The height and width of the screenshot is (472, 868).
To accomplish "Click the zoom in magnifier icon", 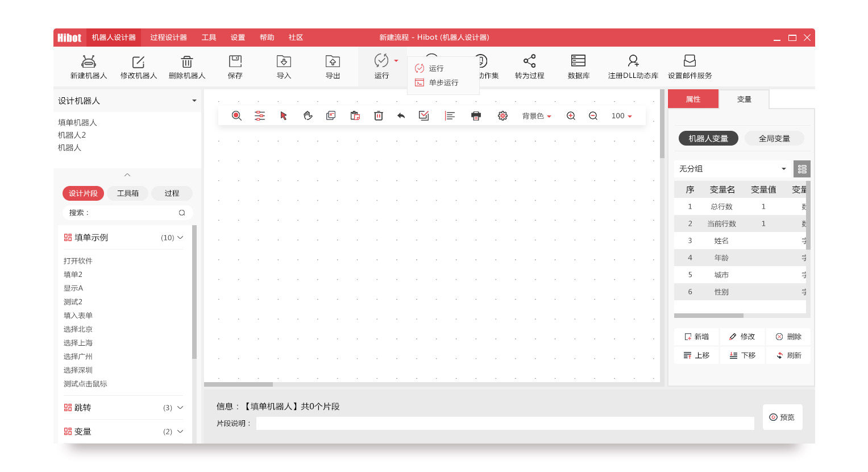I will click(x=571, y=116).
